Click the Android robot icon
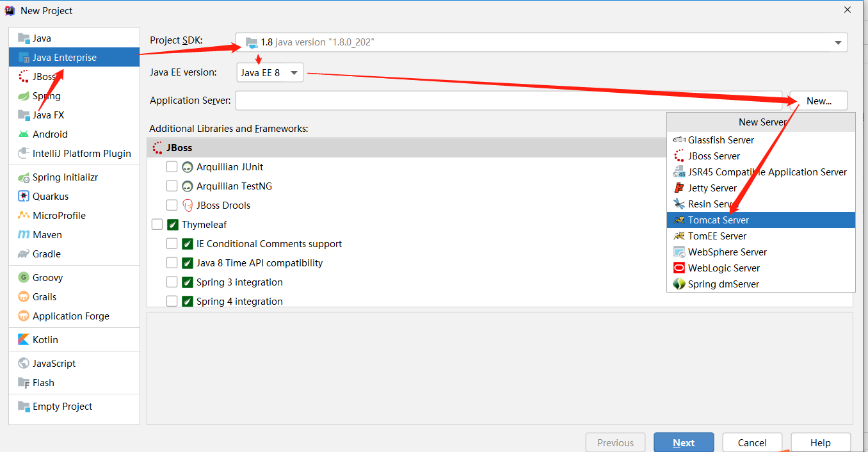868x452 pixels. pos(24,134)
